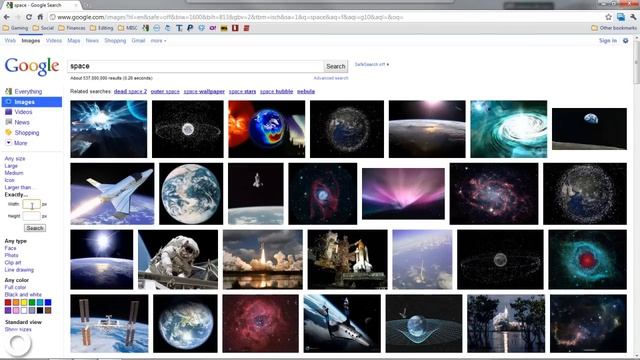This screenshot has width=640, height=360.
Task: Click the PayPal 'P' bookmark icon
Action: (x=190, y=28)
